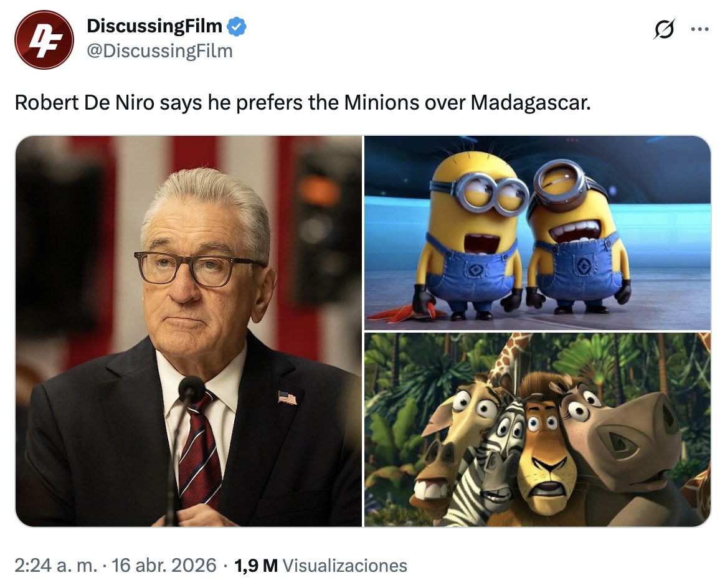Click the DiscussingFilm display name
The width and height of the screenshot is (725, 588).
(x=154, y=26)
